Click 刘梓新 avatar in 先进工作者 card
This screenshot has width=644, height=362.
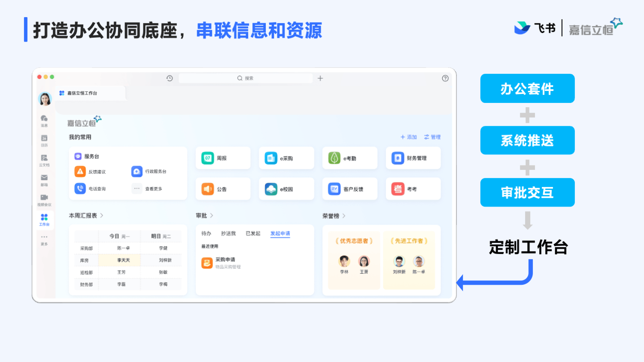tap(399, 261)
